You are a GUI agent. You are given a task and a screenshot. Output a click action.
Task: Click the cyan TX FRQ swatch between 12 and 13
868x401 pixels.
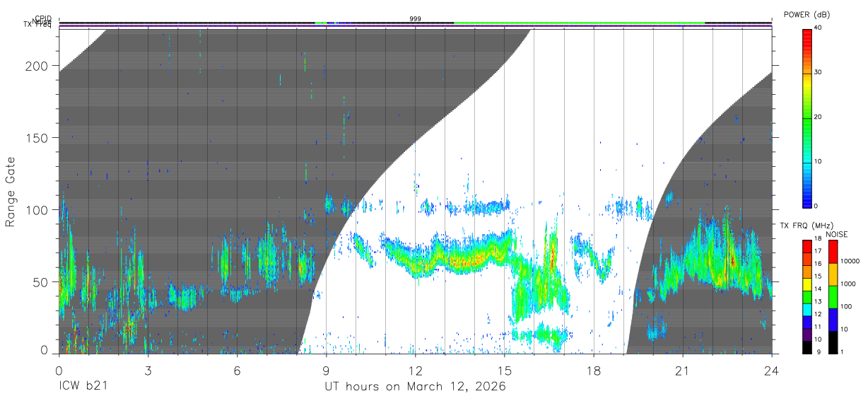tap(807, 309)
